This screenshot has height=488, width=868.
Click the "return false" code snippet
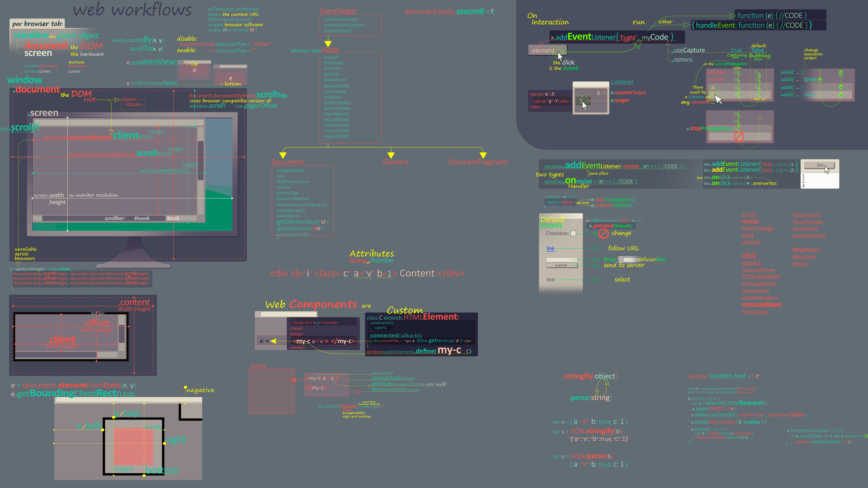pos(559,202)
